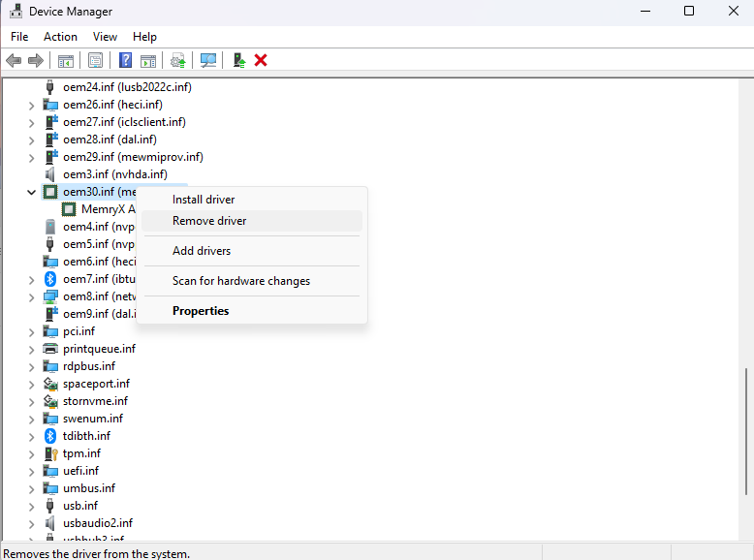Open the View menu
754x560 pixels.
pos(105,37)
